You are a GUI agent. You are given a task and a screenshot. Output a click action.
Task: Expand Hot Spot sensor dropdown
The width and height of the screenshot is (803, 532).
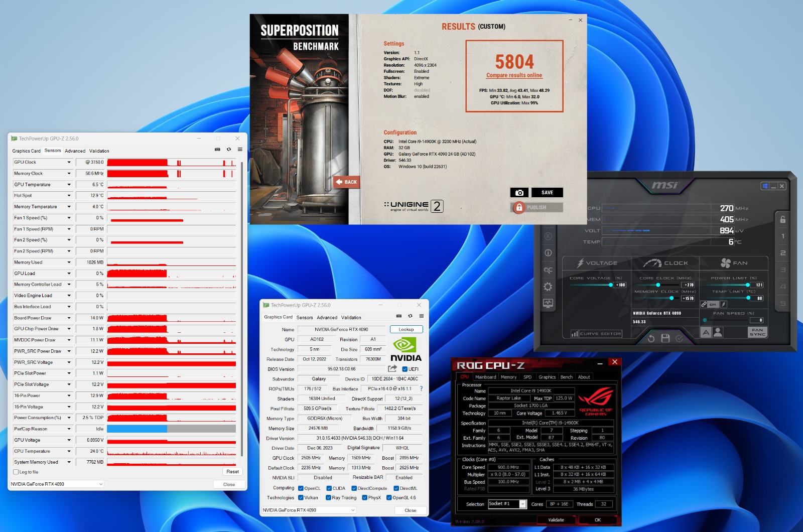69,196
